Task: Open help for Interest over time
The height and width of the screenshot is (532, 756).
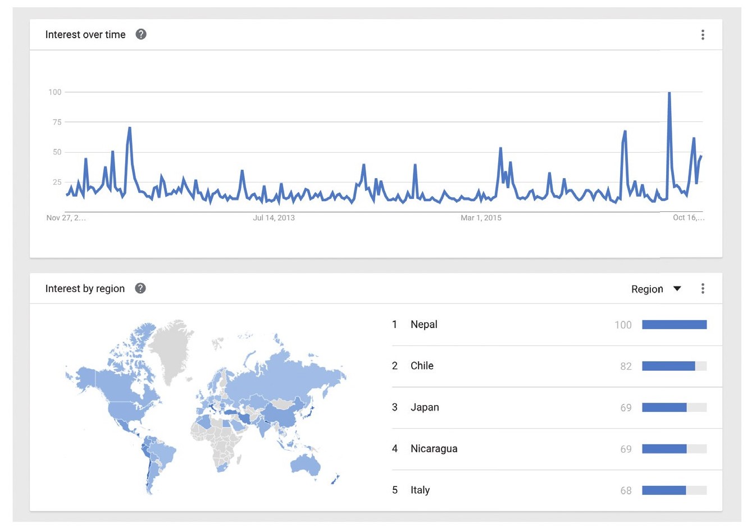Action: tap(141, 34)
